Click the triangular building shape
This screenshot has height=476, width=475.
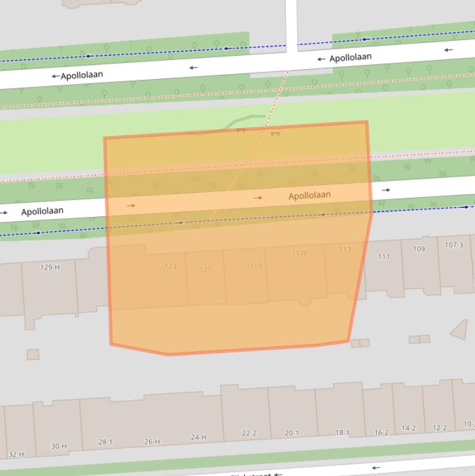(x=460, y=331)
